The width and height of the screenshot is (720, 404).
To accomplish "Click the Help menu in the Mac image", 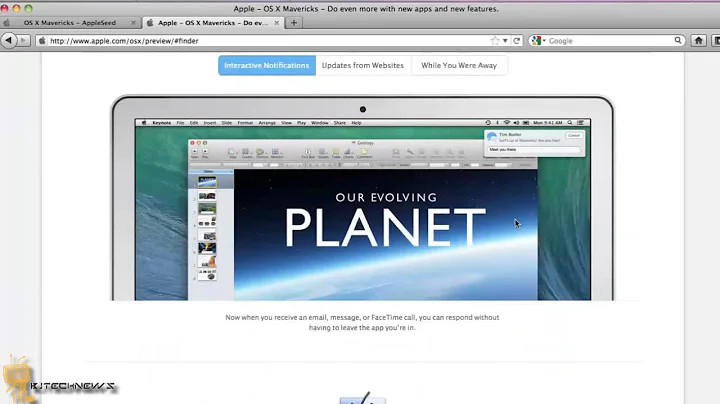I will [356, 123].
